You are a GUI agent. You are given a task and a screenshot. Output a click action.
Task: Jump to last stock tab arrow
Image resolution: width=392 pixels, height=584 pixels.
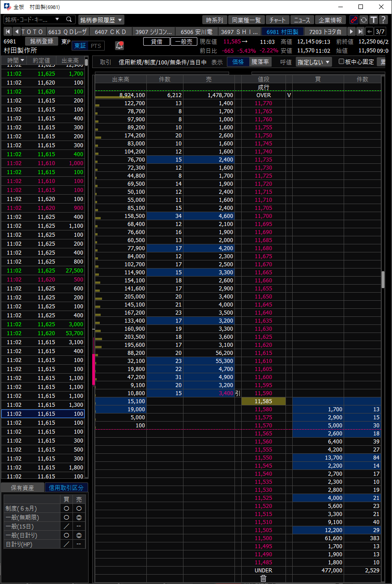360,31
